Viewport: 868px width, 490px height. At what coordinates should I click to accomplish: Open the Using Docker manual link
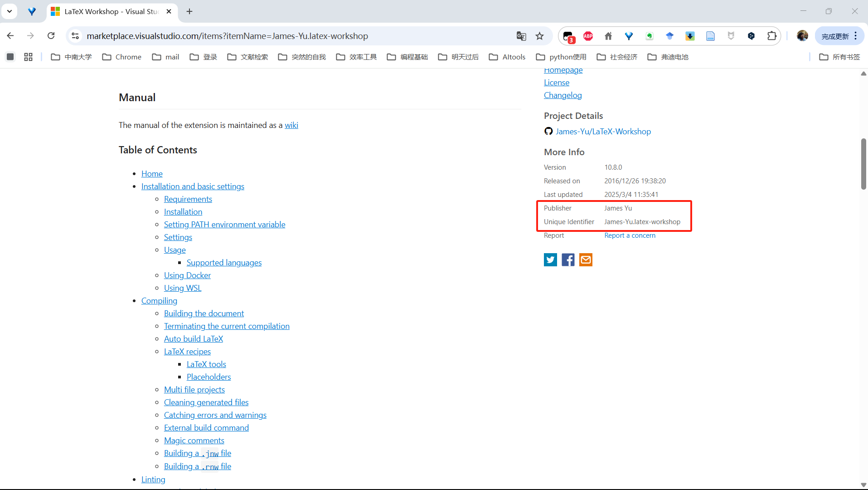187,275
